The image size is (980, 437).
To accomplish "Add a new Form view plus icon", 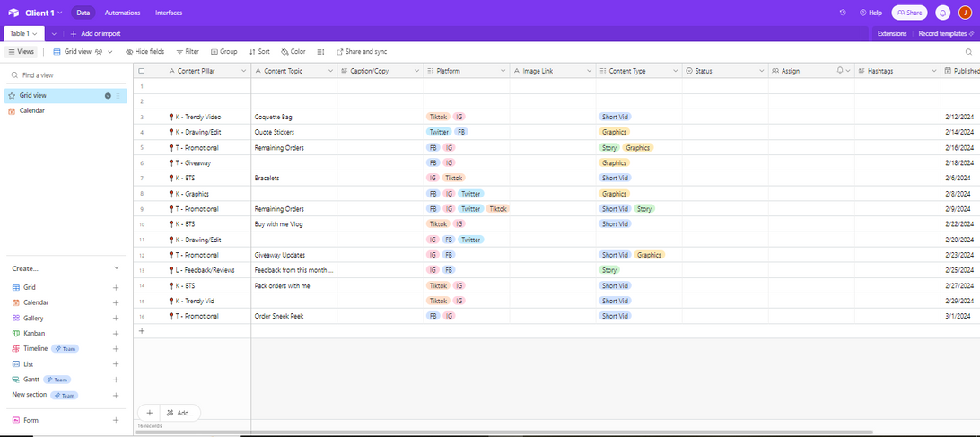I will (x=116, y=420).
